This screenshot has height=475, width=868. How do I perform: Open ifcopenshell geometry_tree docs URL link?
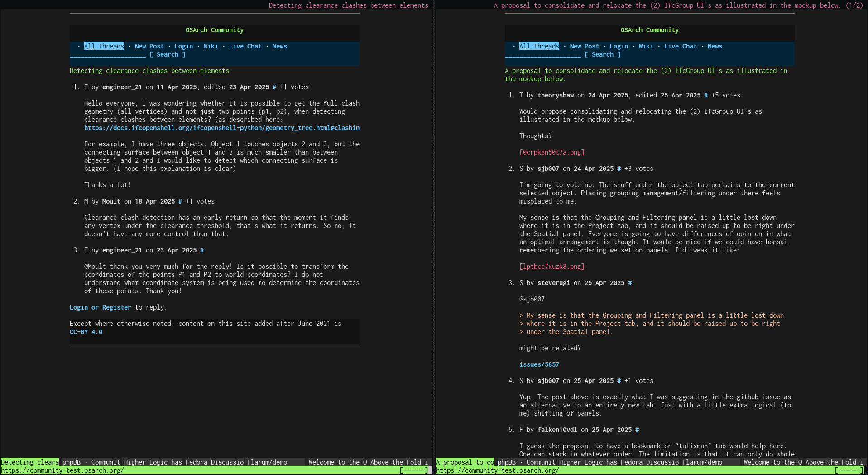click(222, 128)
